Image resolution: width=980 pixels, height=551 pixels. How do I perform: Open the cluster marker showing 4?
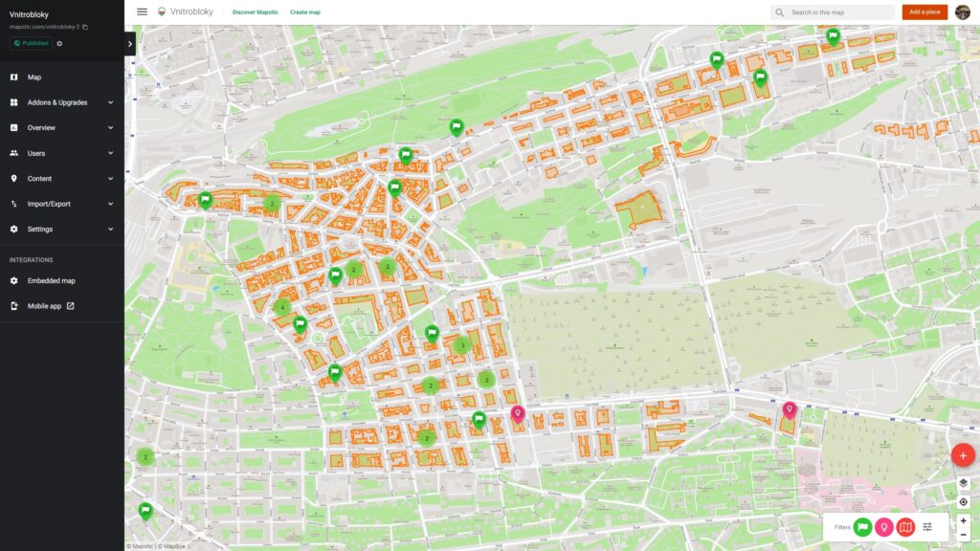(282, 307)
